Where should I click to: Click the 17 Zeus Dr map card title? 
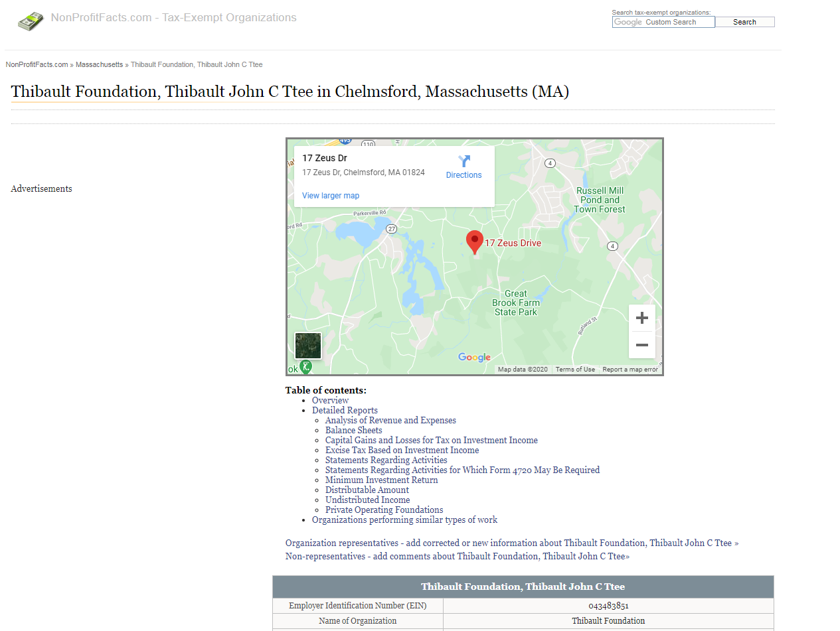tap(325, 158)
